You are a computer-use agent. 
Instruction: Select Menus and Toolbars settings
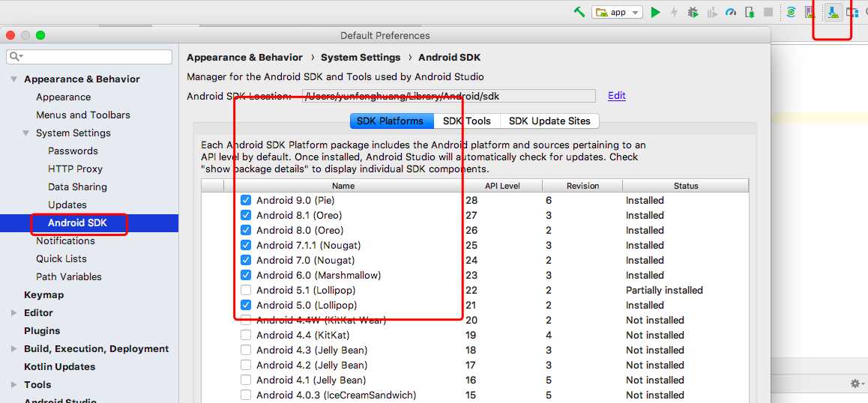83,115
